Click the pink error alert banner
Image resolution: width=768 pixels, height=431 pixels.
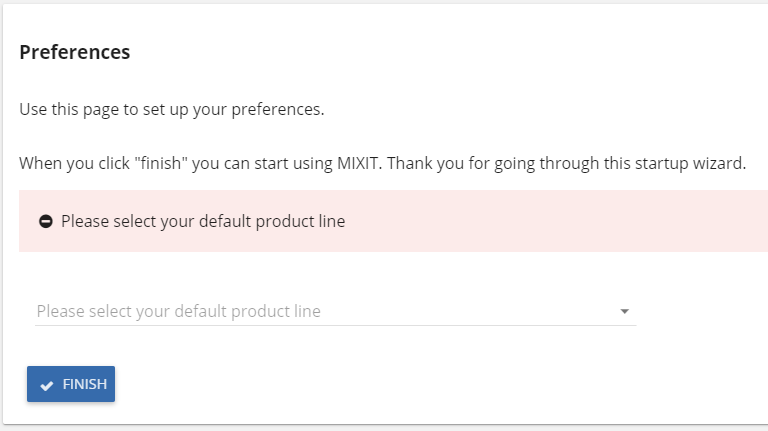(393, 221)
